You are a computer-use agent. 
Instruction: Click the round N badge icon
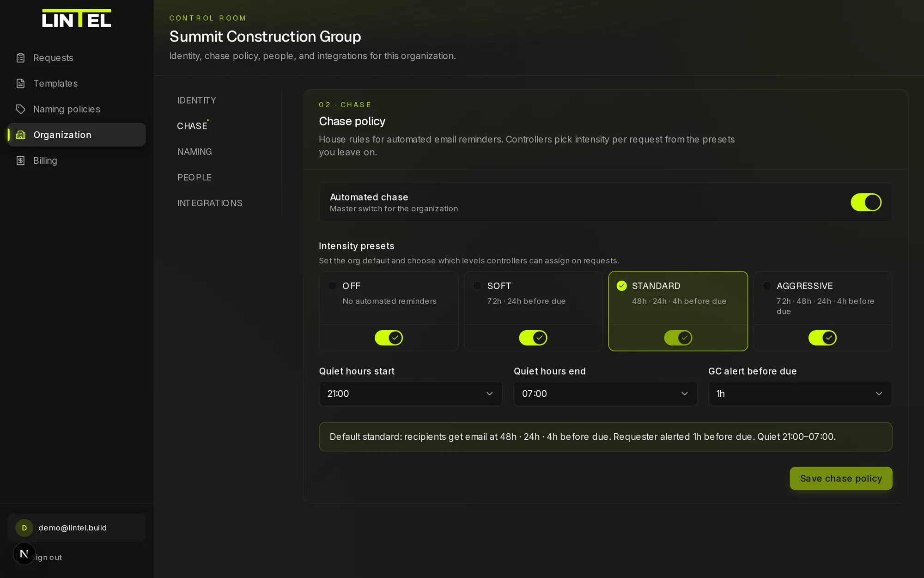point(24,553)
